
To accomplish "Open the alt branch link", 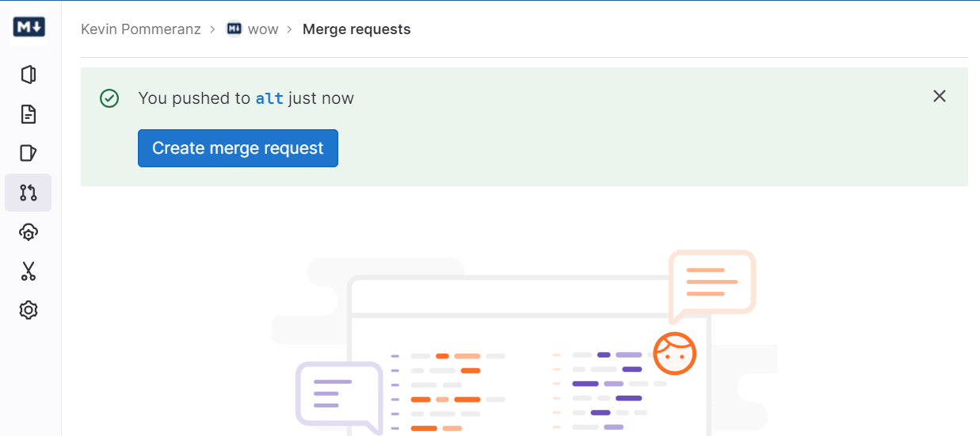I will pos(269,98).
